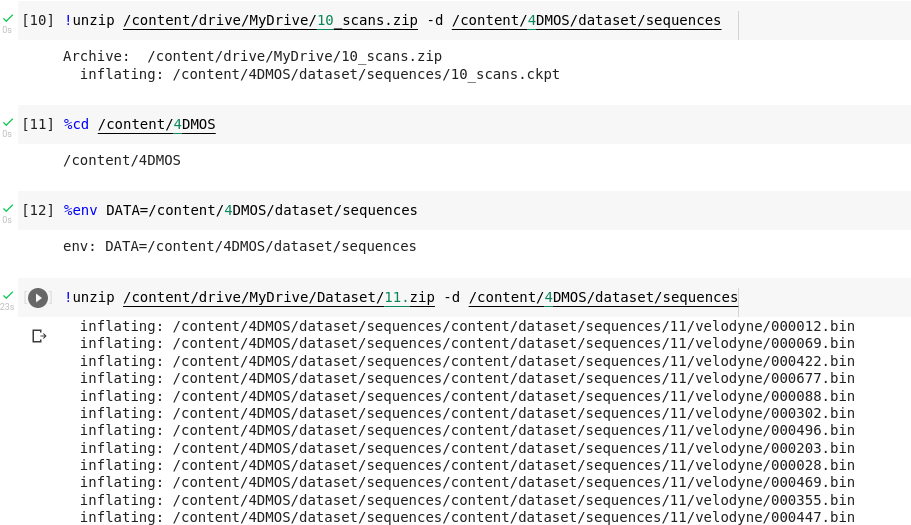Screen dimensions: 911x525
Task: Click the %env DATA code line
Action: click(x=241, y=210)
